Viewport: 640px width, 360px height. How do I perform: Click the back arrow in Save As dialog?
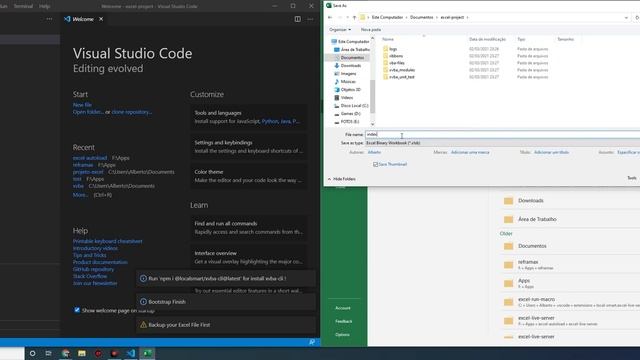click(330, 17)
